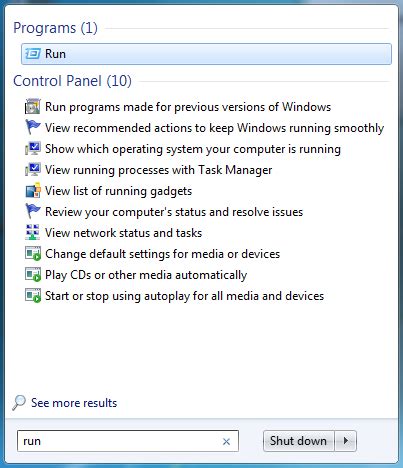The image size is (403, 468).
Task: Click the Run program icon
Action: pyautogui.click(x=33, y=54)
